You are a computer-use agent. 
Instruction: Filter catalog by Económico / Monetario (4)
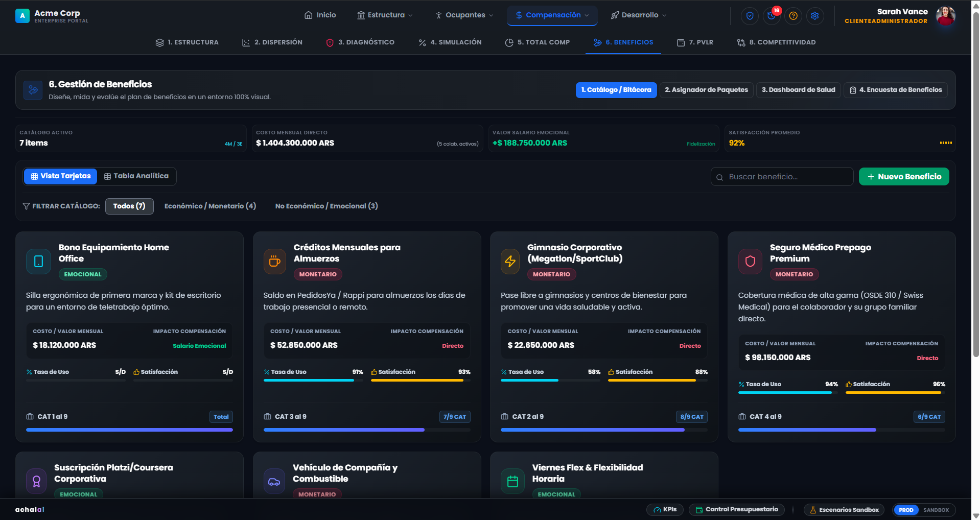point(210,206)
